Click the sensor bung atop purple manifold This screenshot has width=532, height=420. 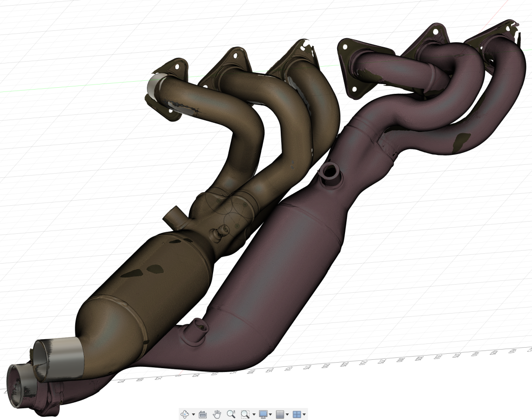coord(331,173)
